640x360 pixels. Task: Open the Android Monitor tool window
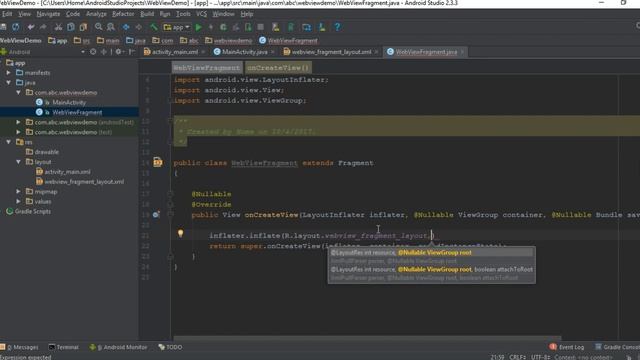click(x=118, y=347)
